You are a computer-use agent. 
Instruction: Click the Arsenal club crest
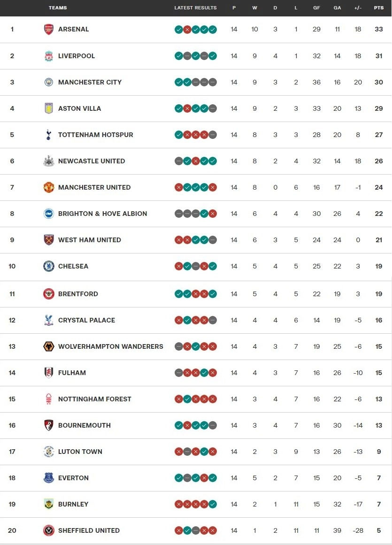(49, 29)
